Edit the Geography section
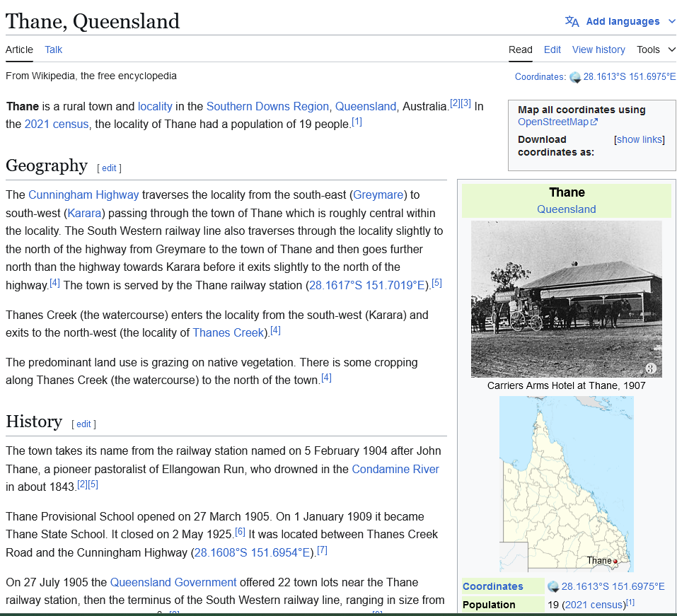Image resolution: width=677 pixels, height=616 pixels. click(x=109, y=168)
